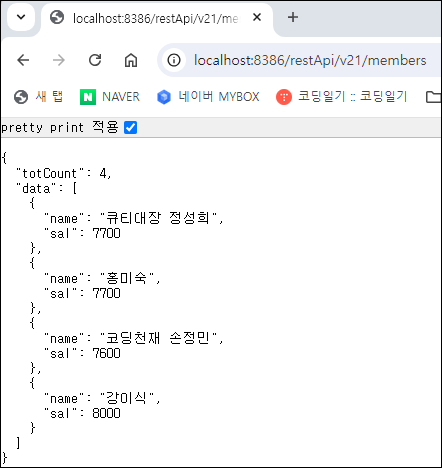
Task: Click the sal value 8000
Action: pos(106,413)
